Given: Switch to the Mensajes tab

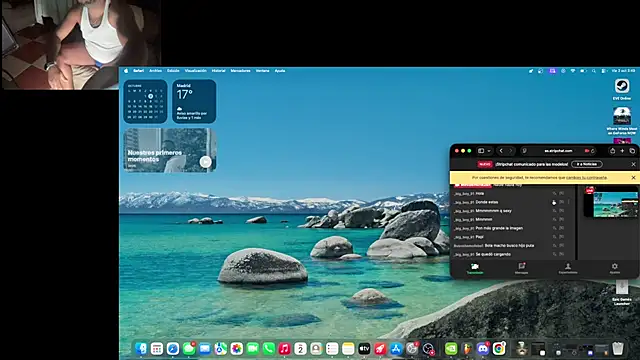Looking at the screenshot, I should pyautogui.click(x=521, y=268).
